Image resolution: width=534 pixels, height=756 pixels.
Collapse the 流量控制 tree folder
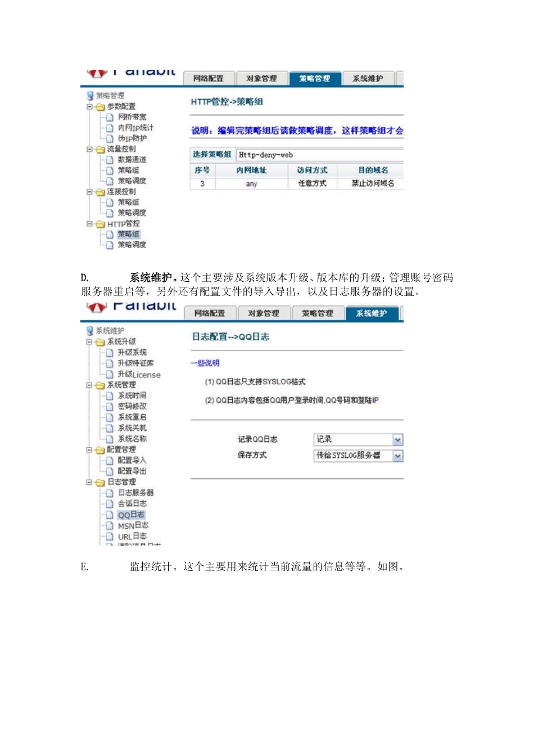[x=89, y=149]
